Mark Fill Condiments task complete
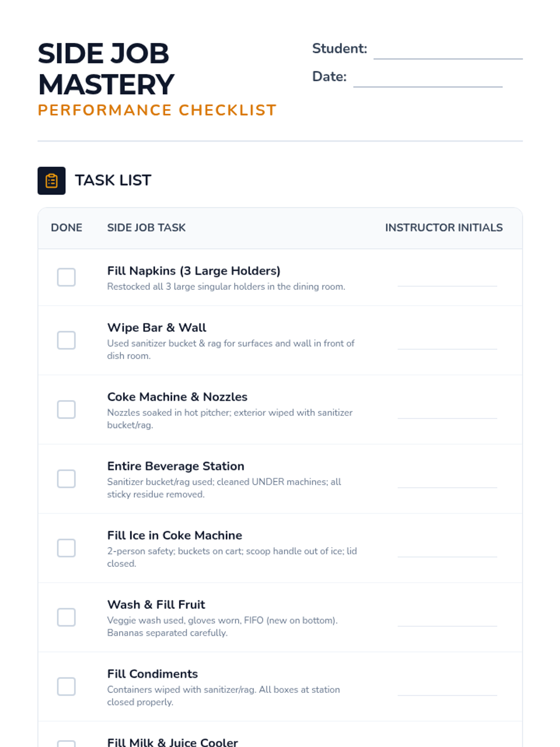The height and width of the screenshot is (747, 560). (66, 686)
